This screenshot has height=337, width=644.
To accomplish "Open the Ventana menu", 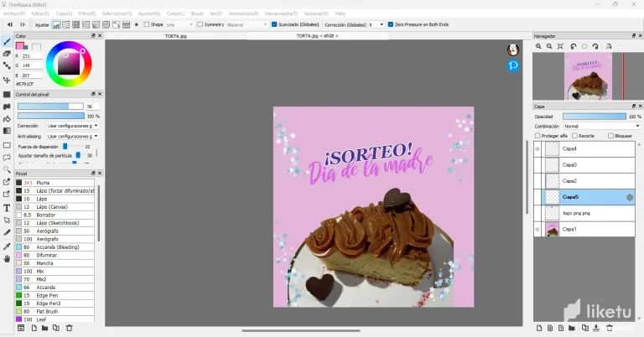I will (316, 13).
